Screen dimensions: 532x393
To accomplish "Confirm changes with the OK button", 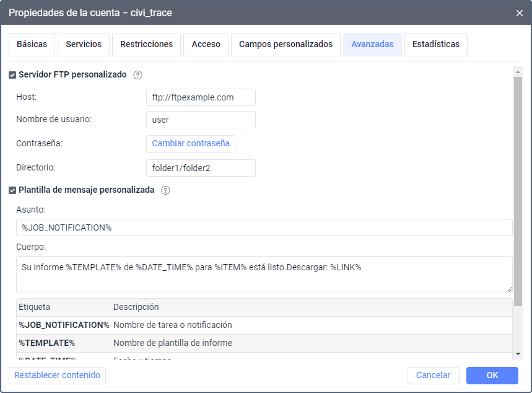I will [492, 376].
